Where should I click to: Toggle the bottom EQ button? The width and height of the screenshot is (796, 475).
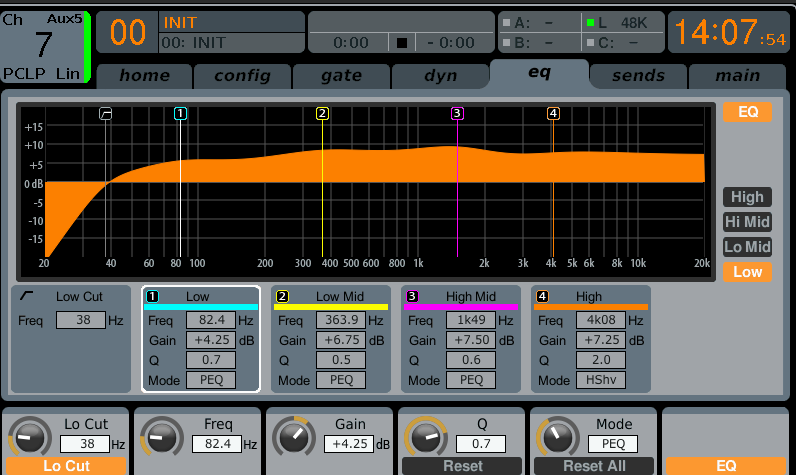point(726,466)
